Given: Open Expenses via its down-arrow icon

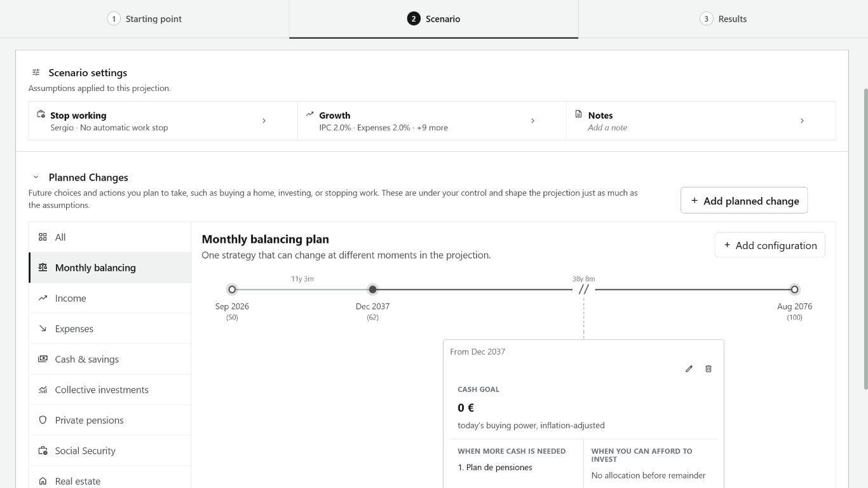Looking at the screenshot, I should pos(43,329).
